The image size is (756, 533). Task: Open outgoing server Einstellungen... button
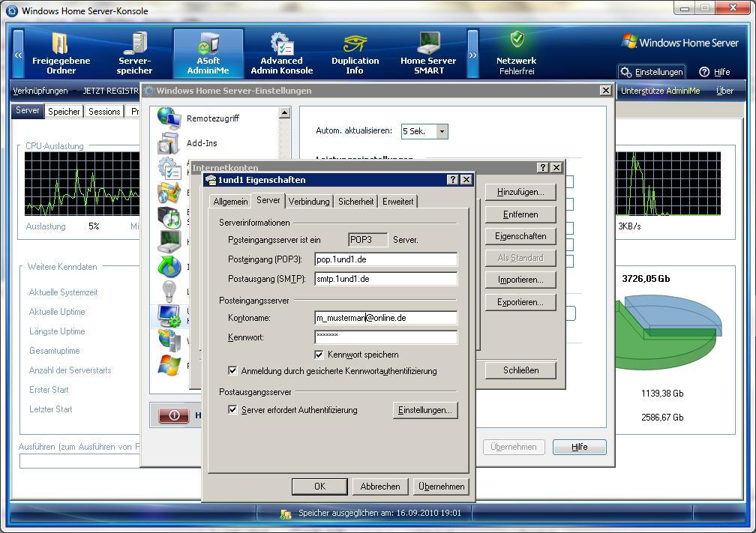point(424,410)
